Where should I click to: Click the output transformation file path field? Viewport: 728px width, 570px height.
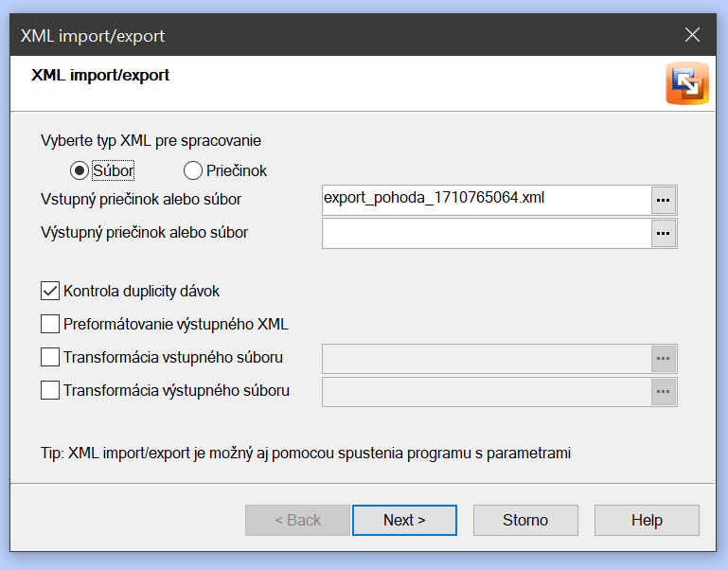pyautogui.click(x=486, y=391)
